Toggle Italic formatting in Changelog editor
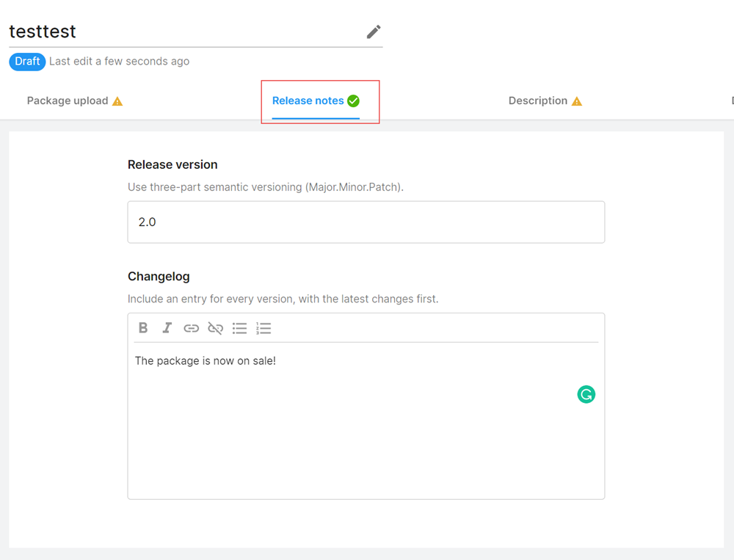734x560 pixels. click(167, 328)
